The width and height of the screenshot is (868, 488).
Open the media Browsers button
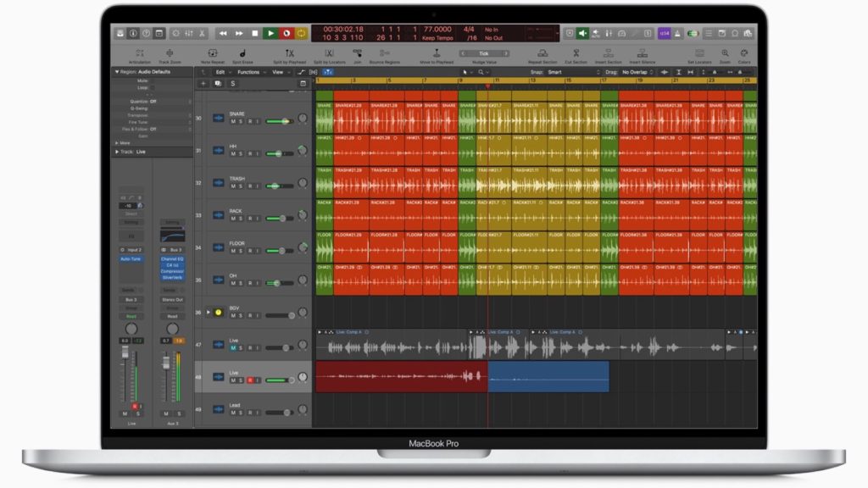(x=748, y=33)
